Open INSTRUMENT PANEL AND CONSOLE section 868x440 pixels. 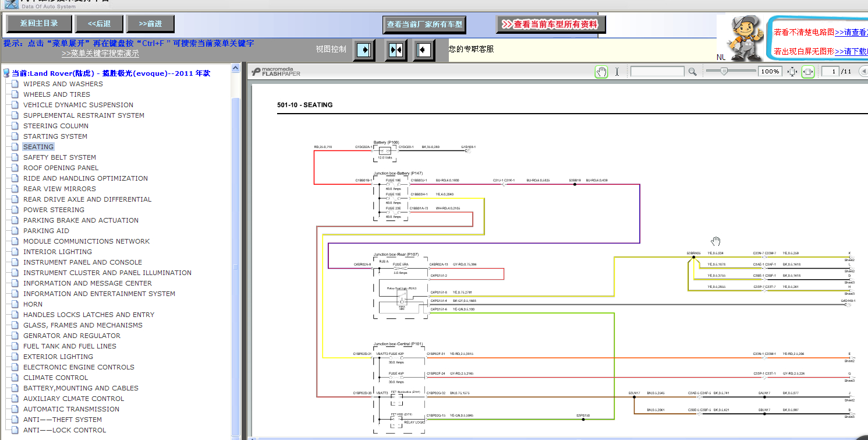coord(83,262)
